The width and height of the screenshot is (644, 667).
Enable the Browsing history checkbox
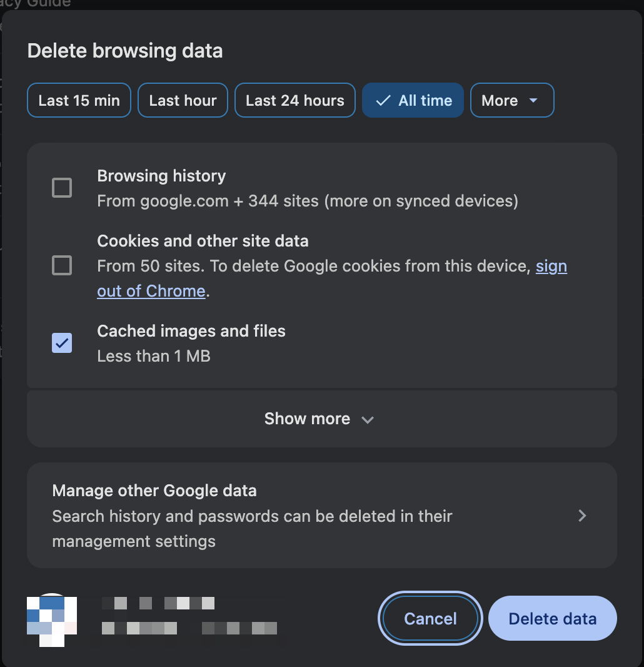(x=62, y=188)
